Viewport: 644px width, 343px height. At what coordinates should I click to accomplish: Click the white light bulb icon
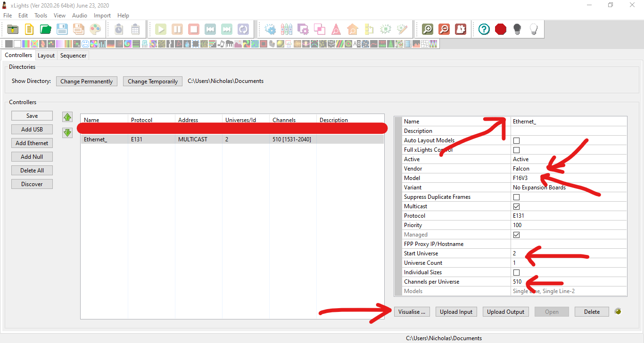point(534,29)
